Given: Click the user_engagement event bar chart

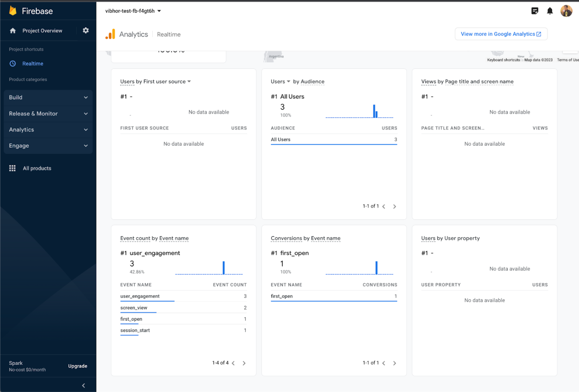Looking at the screenshot, I should click(x=224, y=268).
